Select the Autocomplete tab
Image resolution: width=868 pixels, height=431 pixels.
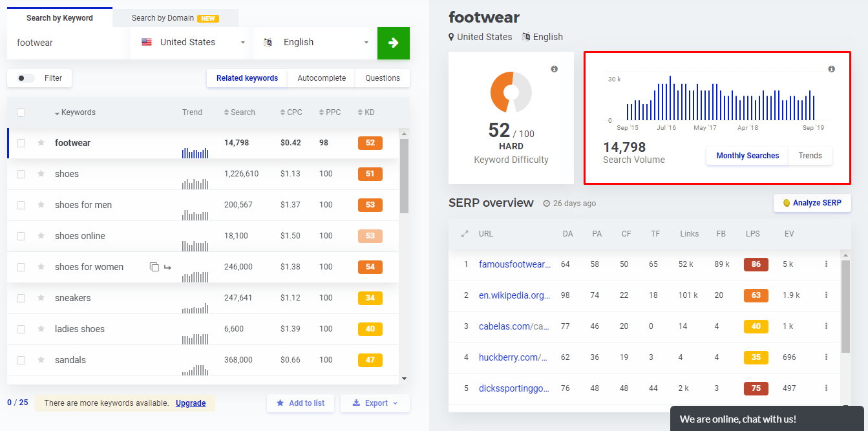tap(322, 78)
